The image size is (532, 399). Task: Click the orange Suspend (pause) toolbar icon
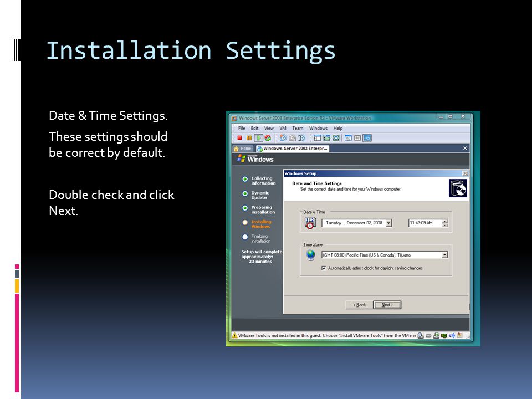249,138
